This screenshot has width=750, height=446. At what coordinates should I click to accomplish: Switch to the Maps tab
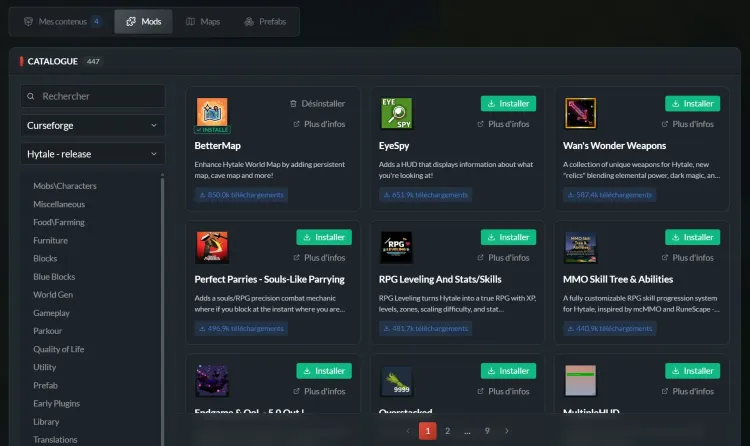[203, 22]
